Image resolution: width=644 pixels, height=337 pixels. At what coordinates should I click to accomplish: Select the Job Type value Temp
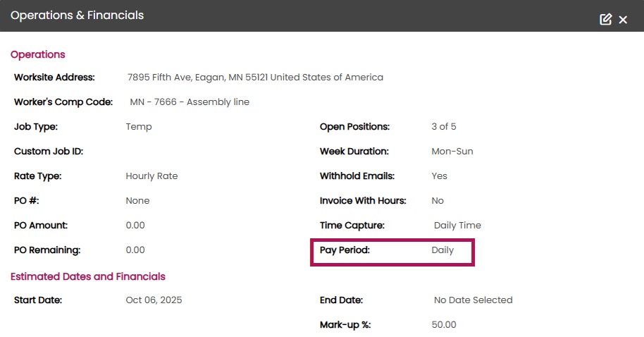tap(139, 127)
